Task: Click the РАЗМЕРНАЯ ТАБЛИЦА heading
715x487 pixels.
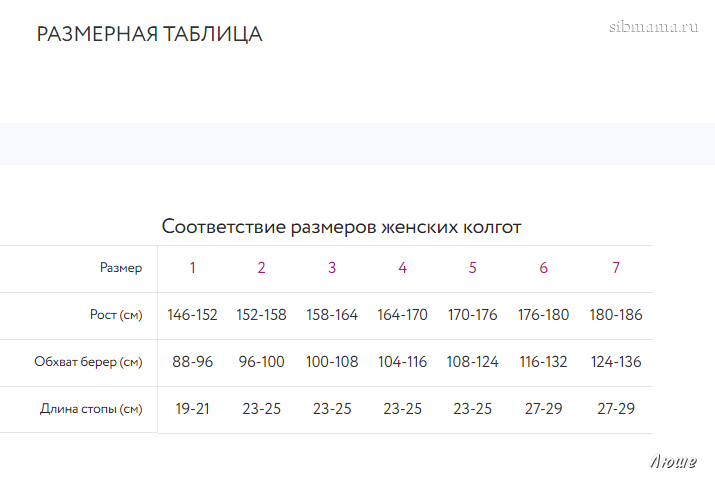Action: point(150,34)
